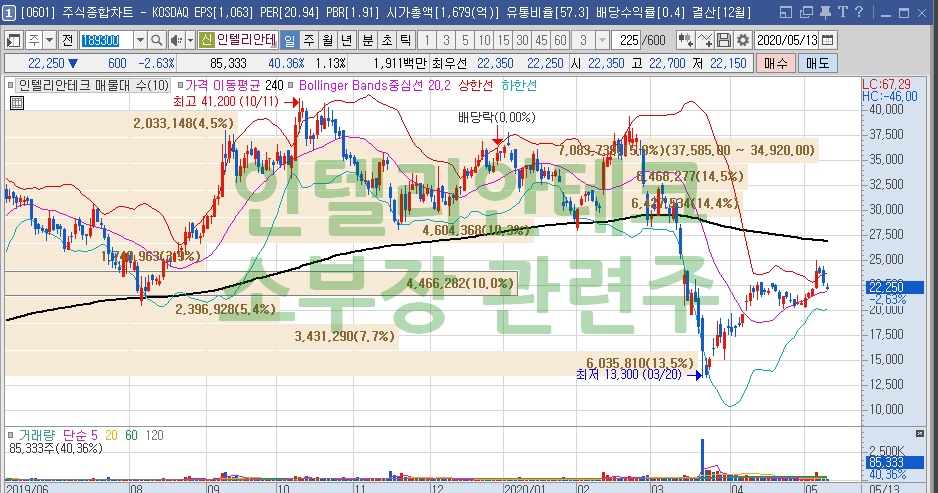This screenshot has width=938, height=493.
Task: Click the HC:-46.00 indicator text
Action: 890,96
